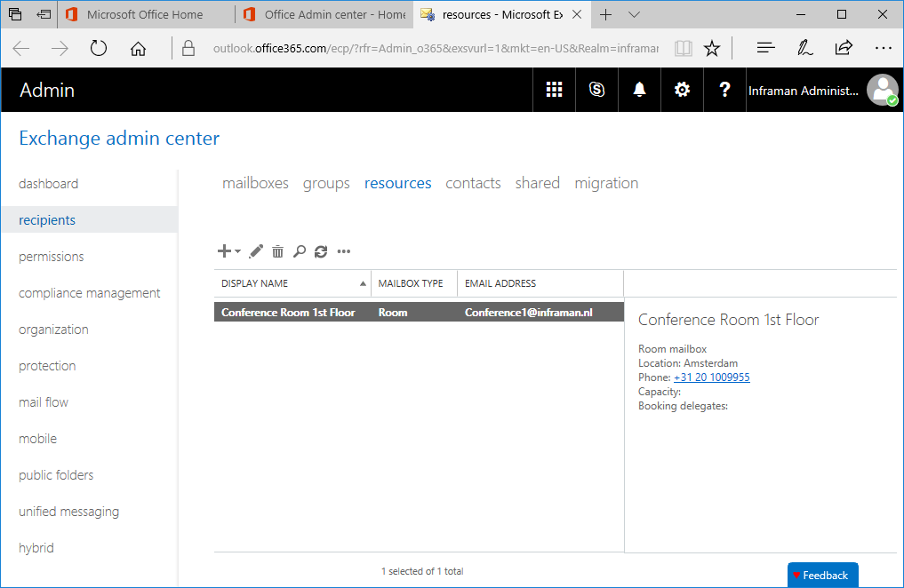Click the pencil edit icon in toolbar

point(256,252)
